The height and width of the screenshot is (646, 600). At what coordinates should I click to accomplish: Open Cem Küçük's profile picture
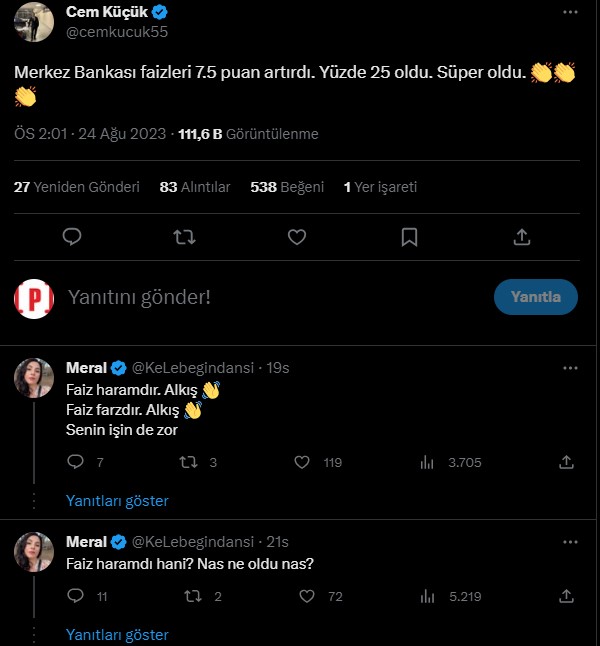click(34, 21)
